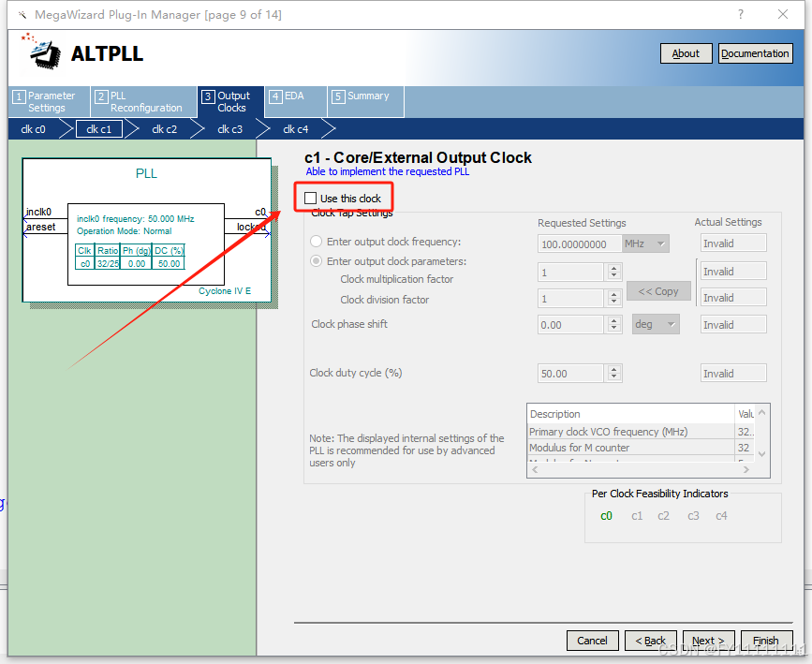Click the c0 feasibility indicator
Viewport: 812px width, 664px height.
[606, 516]
